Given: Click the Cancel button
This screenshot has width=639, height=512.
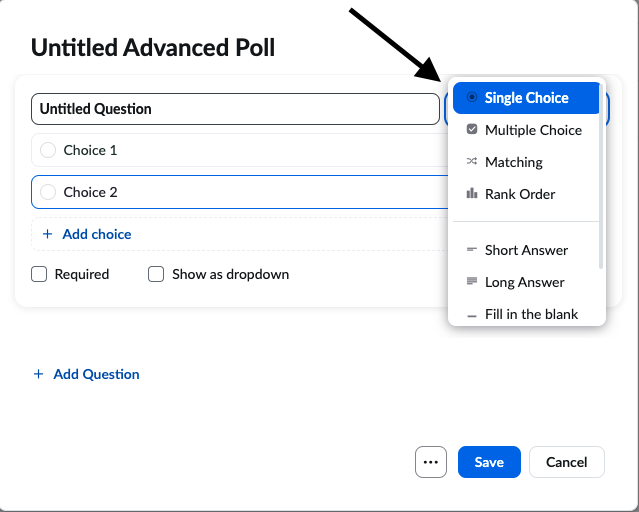Looking at the screenshot, I should click(x=567, y=462).
